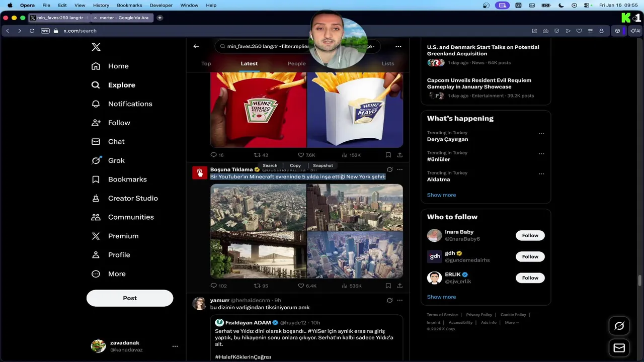Image resolution: width=644 pixels, height=362 pixels.
Task: Reply to the Minecraft New York post
Action: click(x=218, y=286)
